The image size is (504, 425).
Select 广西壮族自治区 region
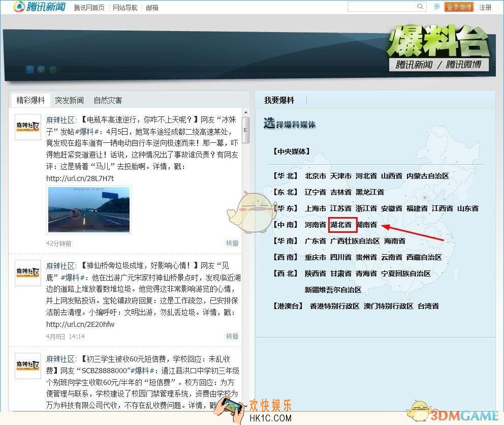pos(355,241)
